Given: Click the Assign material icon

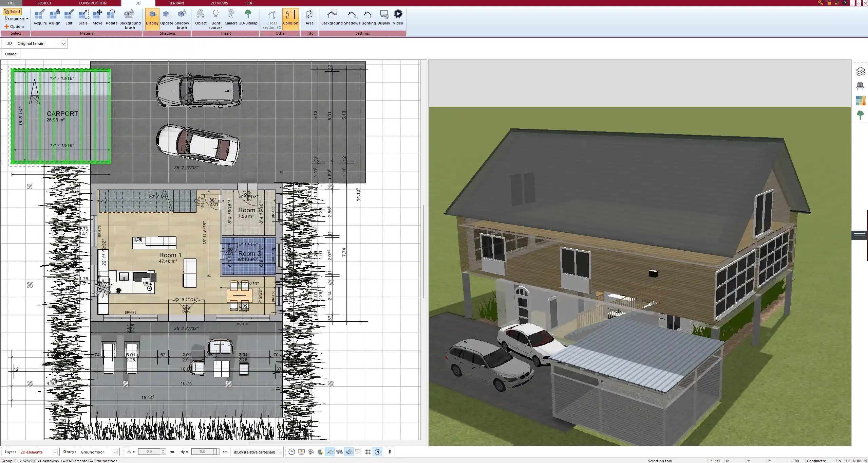Looking at the screenshot, I should click(x=54, y=17).
